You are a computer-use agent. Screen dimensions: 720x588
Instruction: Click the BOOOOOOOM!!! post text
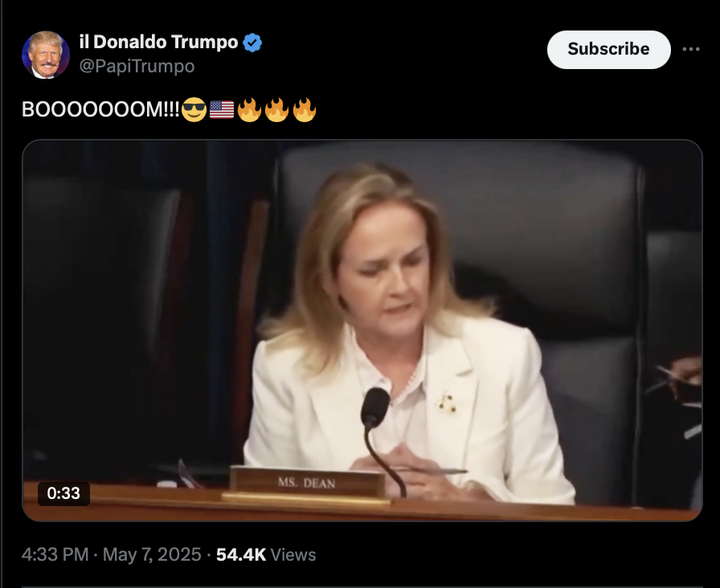pyautogui.click(x=100, y=110)
